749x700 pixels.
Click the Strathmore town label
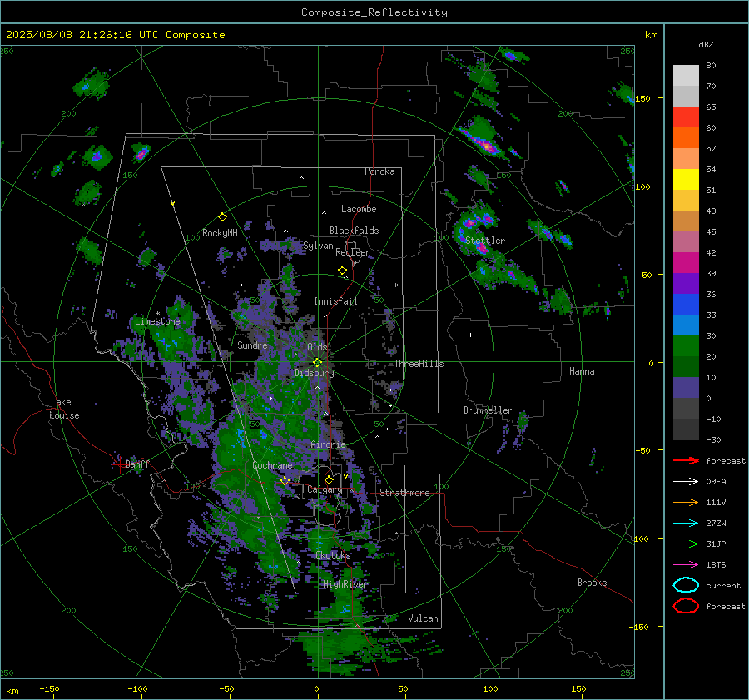point(404,493)
